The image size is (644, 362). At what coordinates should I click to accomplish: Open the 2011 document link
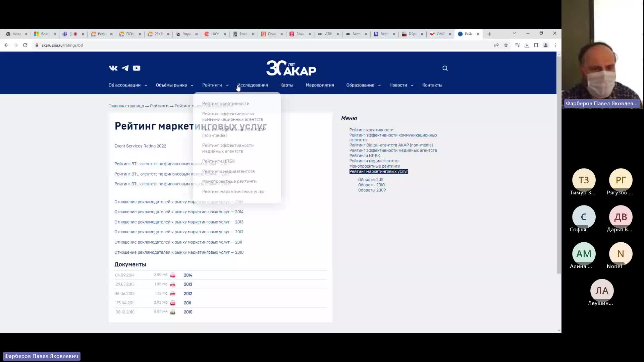(x=187, y=303)
